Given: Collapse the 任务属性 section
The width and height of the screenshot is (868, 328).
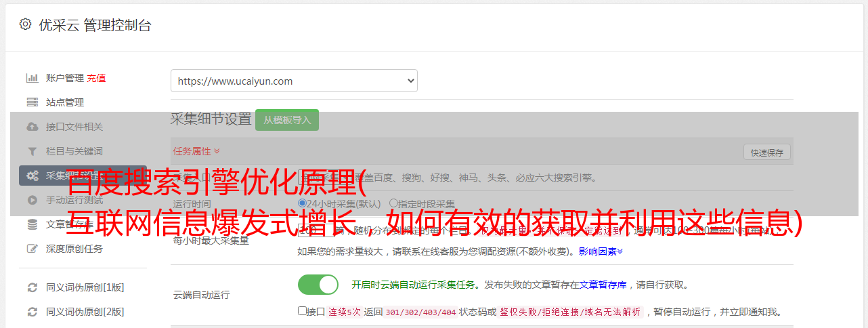Looking at the screenshot, I should click(x=196, y=151).
